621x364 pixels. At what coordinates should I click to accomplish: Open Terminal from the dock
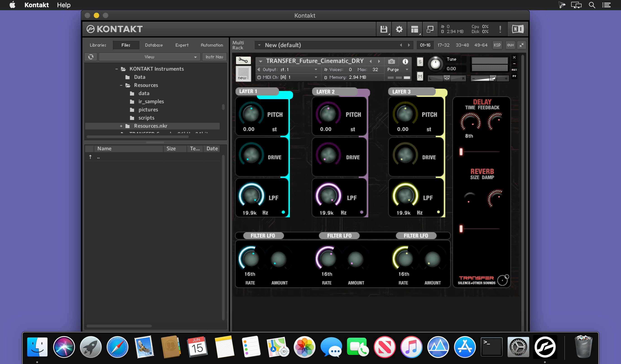[x=491, y=347]
